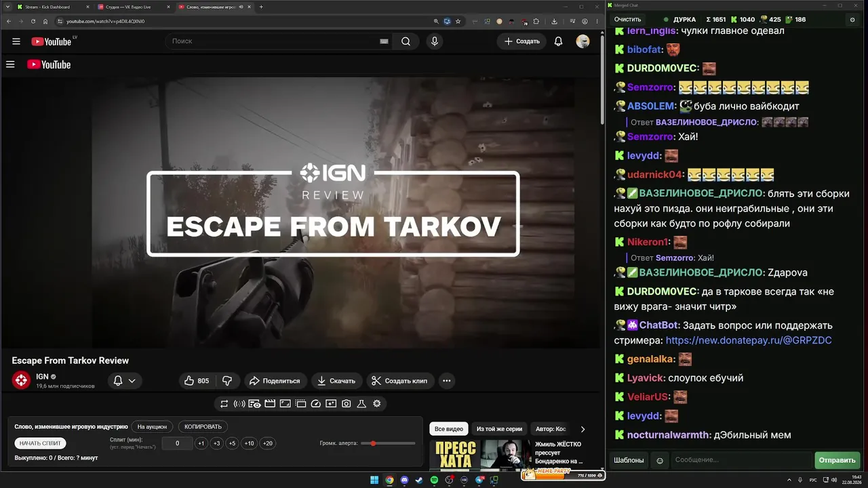The height and width of the screenshot is (488, 868).
Task: Open the YouTube account avatar menu
Action: 583,41
